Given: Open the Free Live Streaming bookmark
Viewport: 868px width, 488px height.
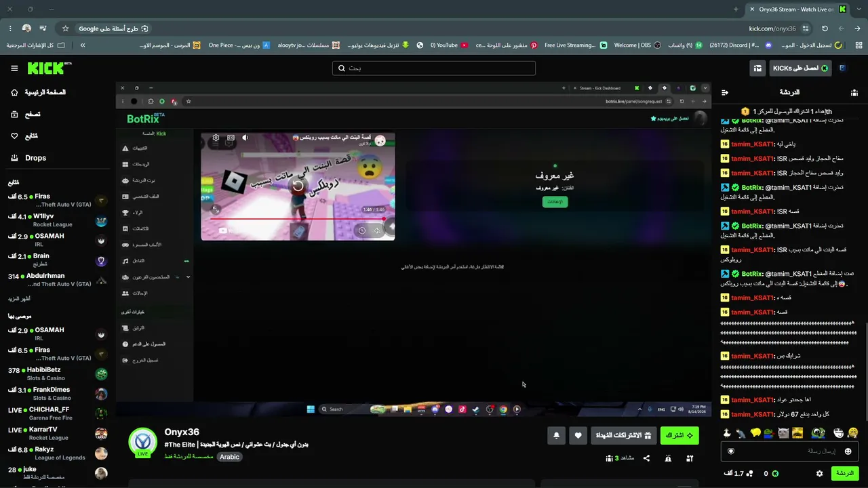Looking at the screenshot, I should point(575,45).
